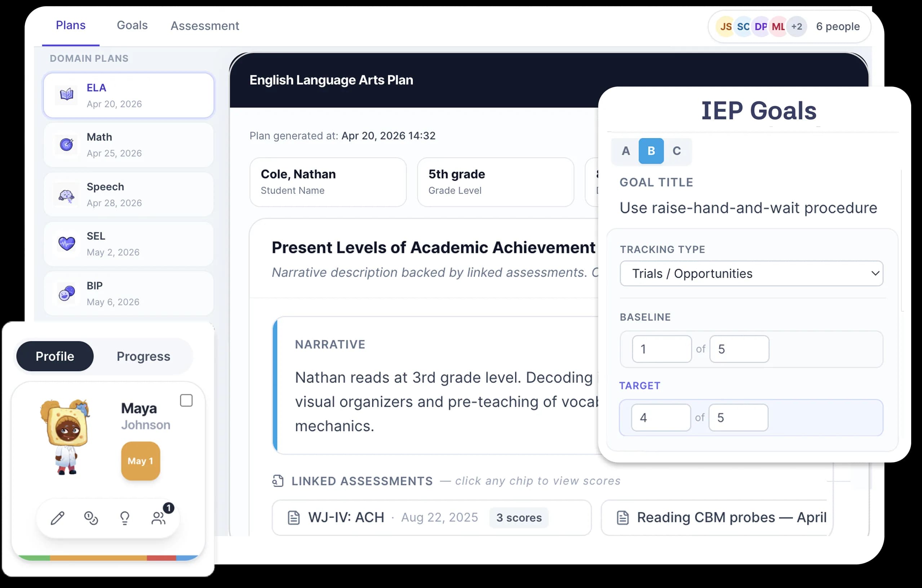This screenshot has width=922, height=588.
Task: Click the DP avatar in people list
Action: (761, 26)
